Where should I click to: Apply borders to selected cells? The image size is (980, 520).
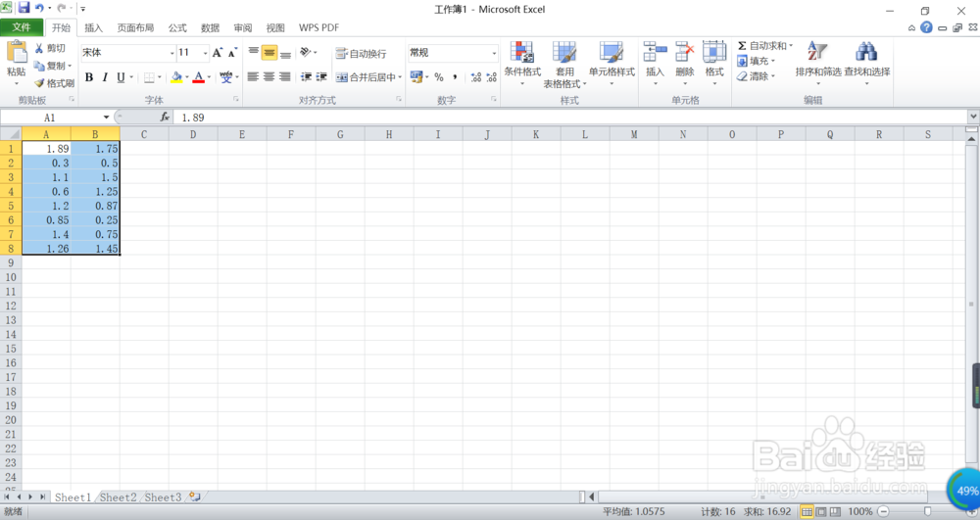pyautogui.click(x=149, y=77)
